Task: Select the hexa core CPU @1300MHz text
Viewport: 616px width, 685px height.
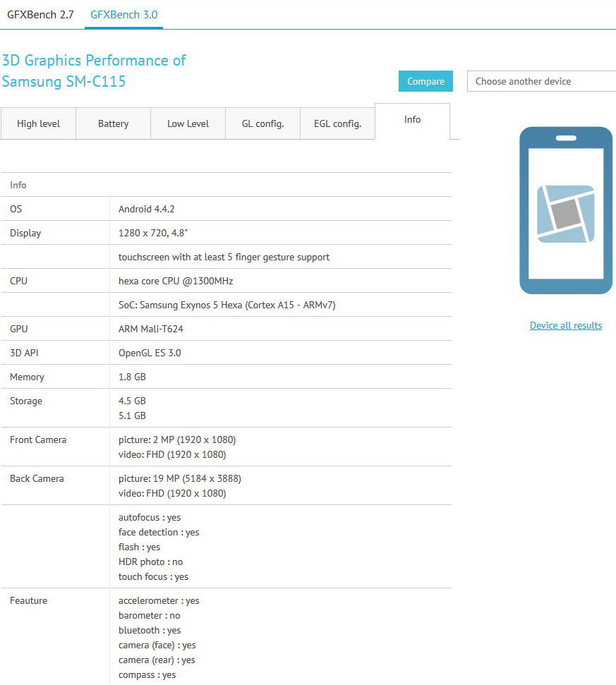Action: click(x=176, y=281)
